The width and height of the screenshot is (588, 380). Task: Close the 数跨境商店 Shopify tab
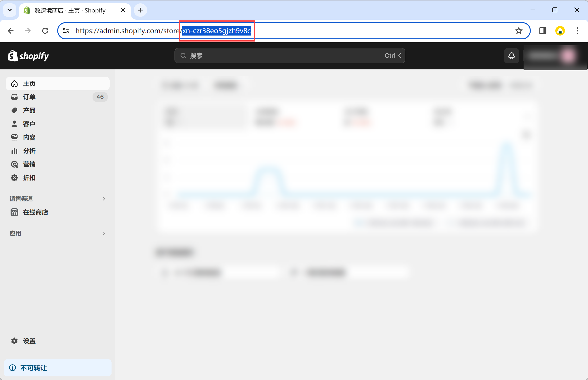(x=123, y=10)
